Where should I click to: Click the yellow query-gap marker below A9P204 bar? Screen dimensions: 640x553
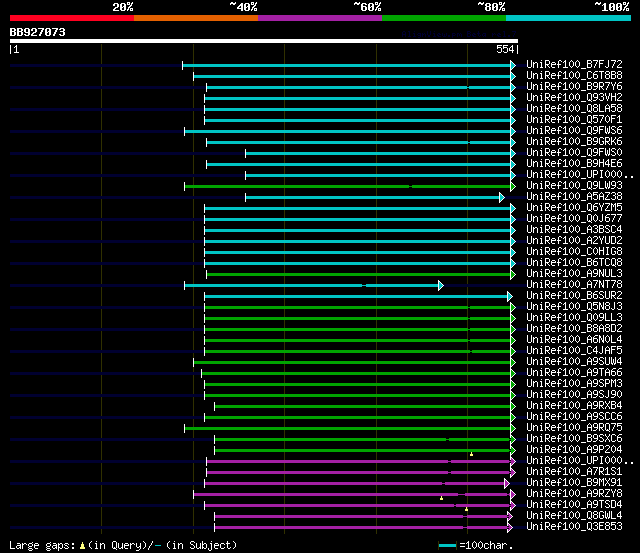click(x=471, y=454)
